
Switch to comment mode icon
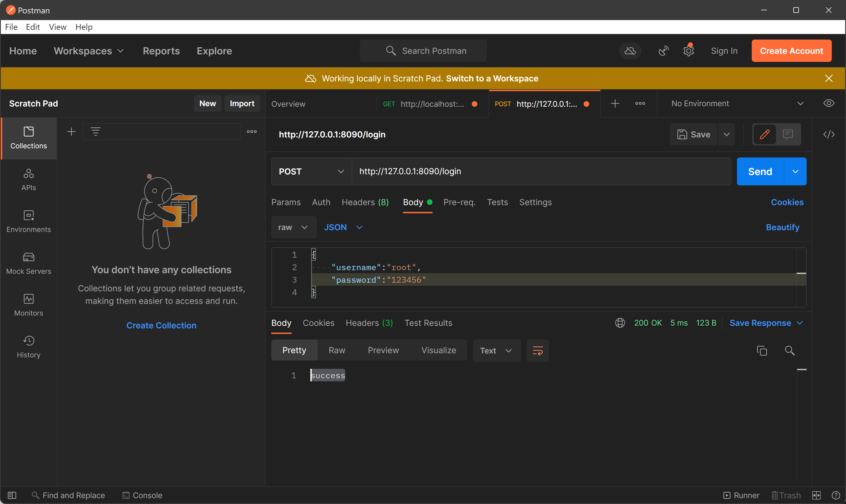[x=788, y=134]
